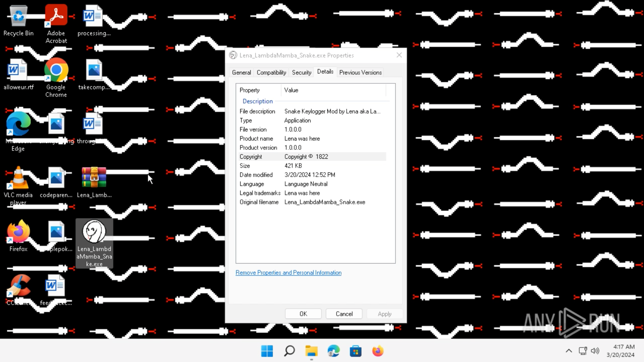Open the Previous Versions tab

point(360,72)
